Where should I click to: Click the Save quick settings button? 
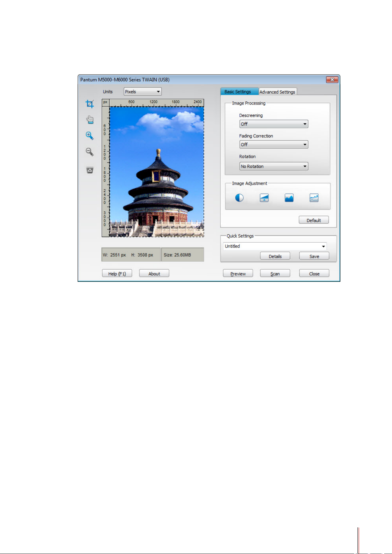click(x=314, y=256)
